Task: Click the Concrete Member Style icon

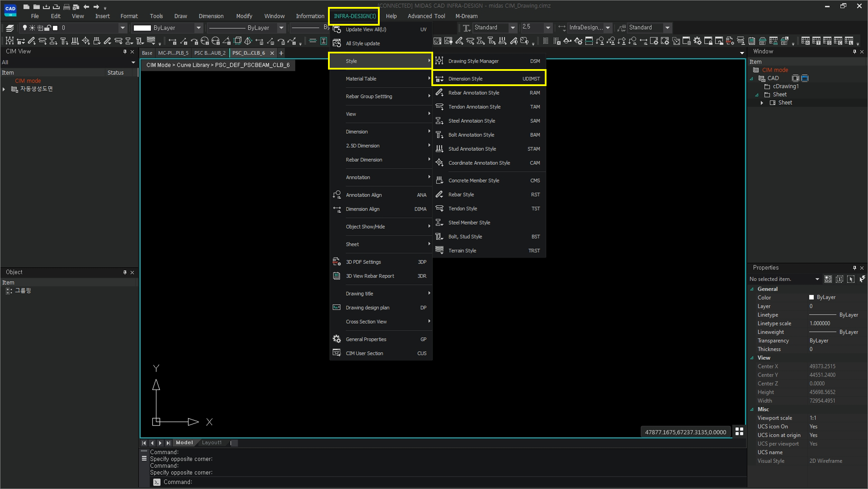Action: [440, 180]
